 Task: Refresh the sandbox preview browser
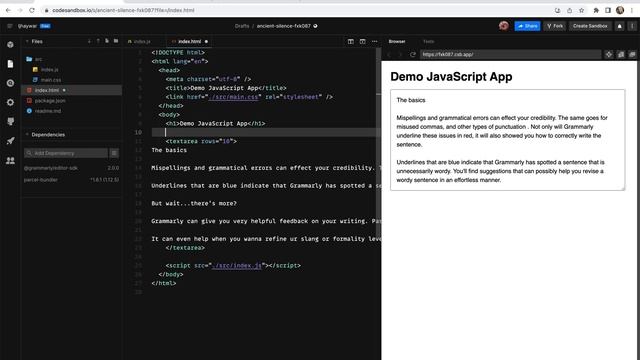413,54
